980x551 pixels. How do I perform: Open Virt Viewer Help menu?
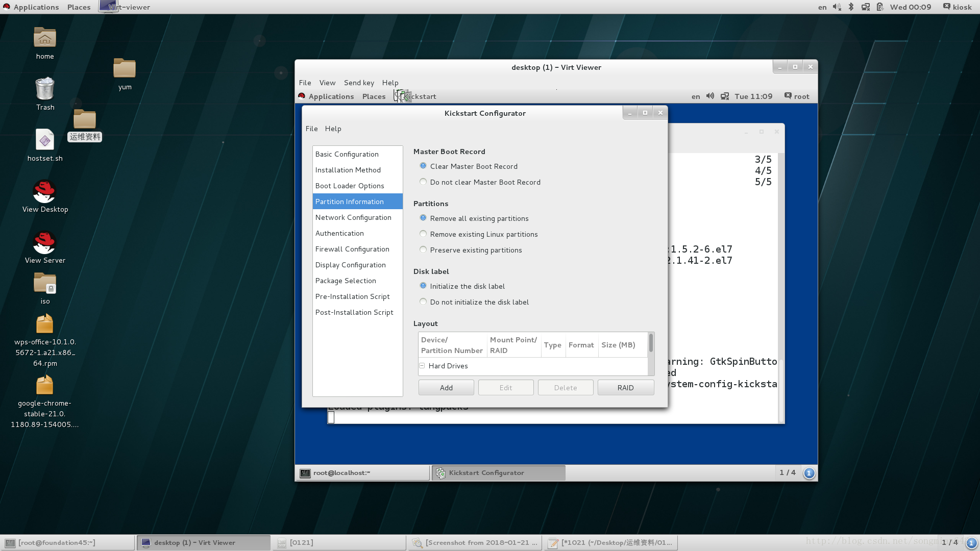[390, 83]
